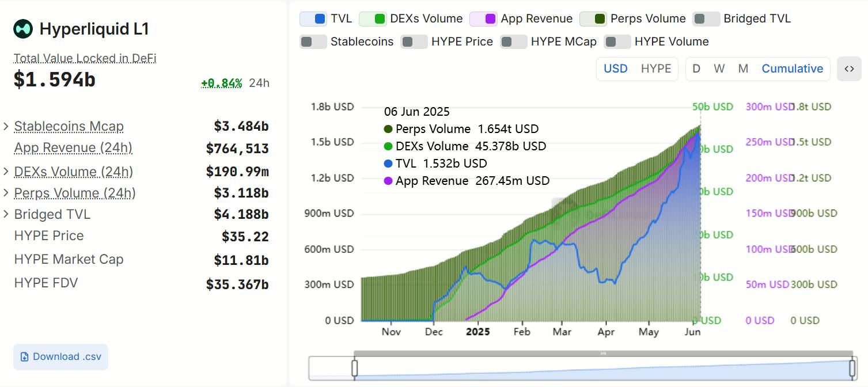Click the May label on the chart x-axis

tap(649, 332)
